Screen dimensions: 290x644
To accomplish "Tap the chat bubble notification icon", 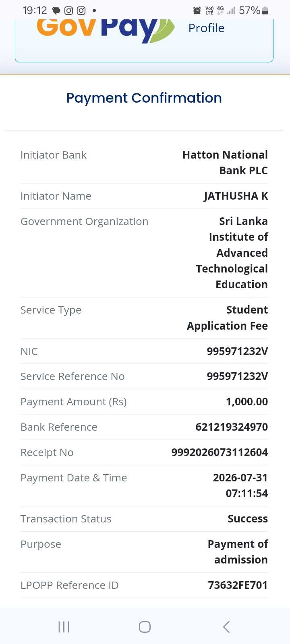I will 56,11.
